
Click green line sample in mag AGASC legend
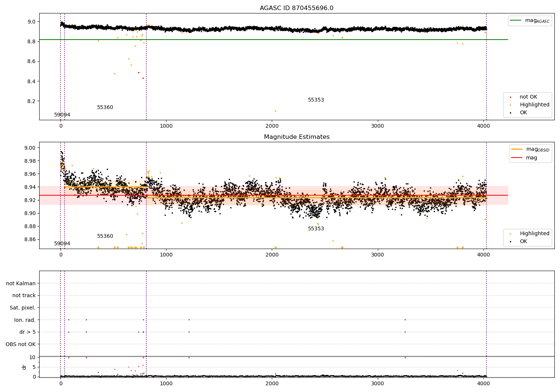coord(516,21)
